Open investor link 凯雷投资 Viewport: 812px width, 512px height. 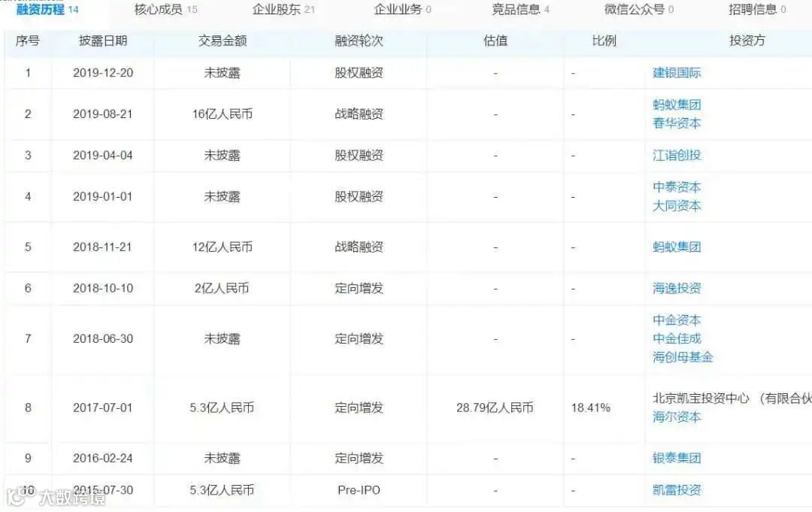[677, 489]
